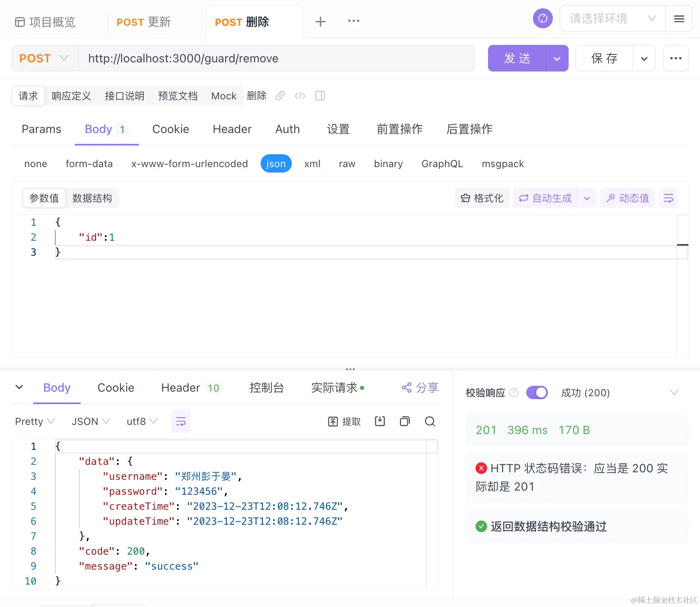Open the send button dropdown arrow
Image resolution: width=700 pixels, height=607 pixels.
click(557, 58)
